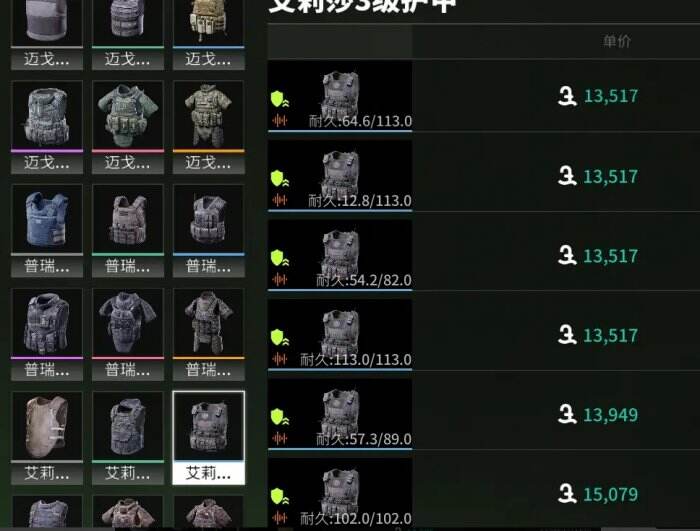This screenshot has width=700, height=531.
Task: Click the 13,949 price listing row
Action: pyautogui.click(x=483, y=414)
